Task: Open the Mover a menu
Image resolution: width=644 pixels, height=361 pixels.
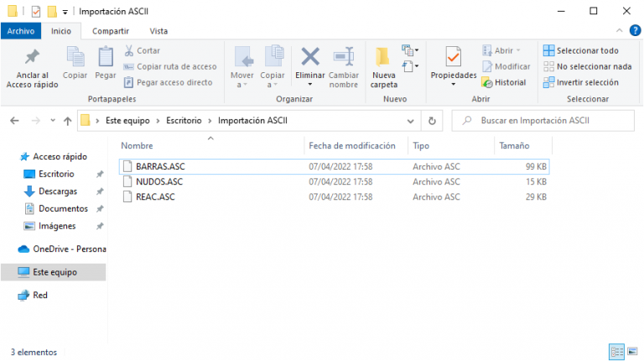Action: point(241,67)
